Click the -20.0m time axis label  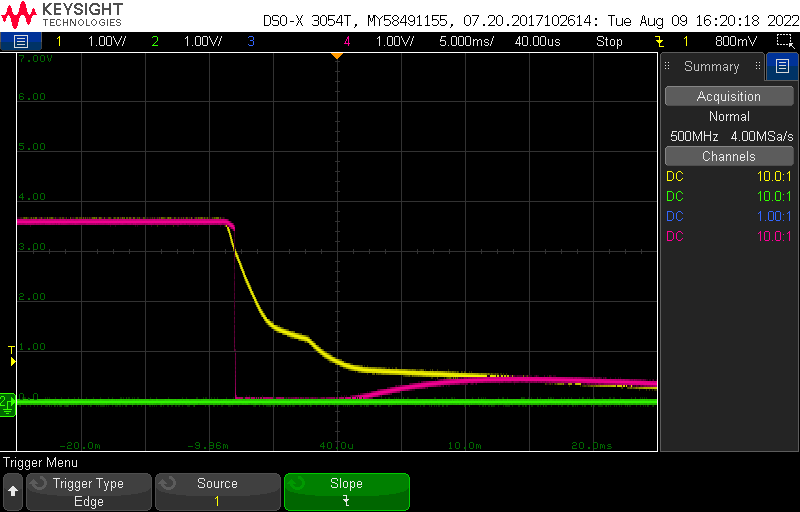coord(80,446)
